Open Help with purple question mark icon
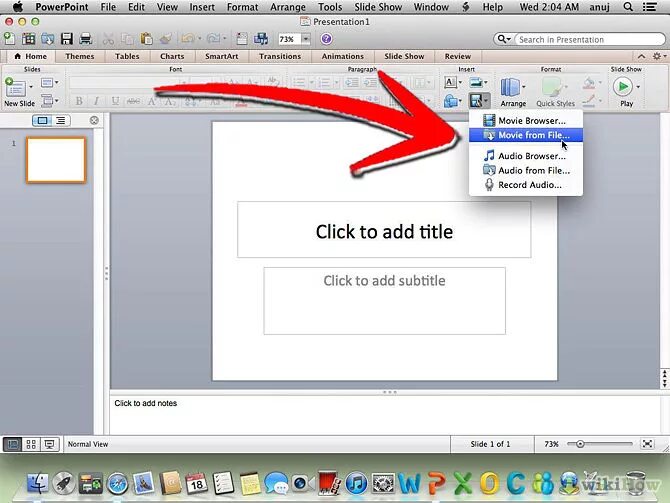The height and width of the screenshot is (503, 670). [x=326, y=39]
